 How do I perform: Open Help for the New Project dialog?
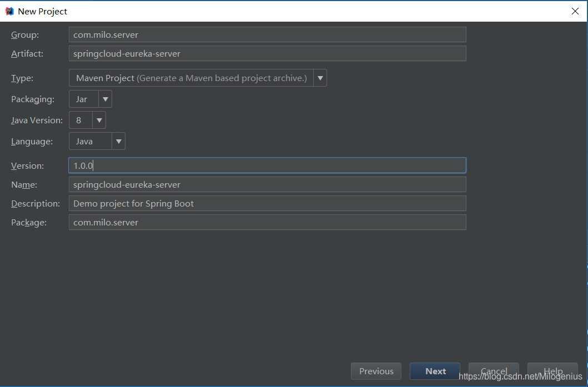click(x=553, y=371)
